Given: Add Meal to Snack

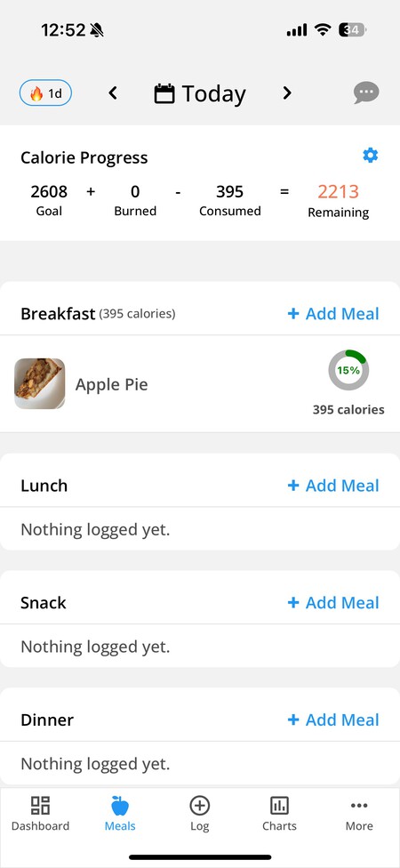Looking at the screenshot, I should coord(333,603).
